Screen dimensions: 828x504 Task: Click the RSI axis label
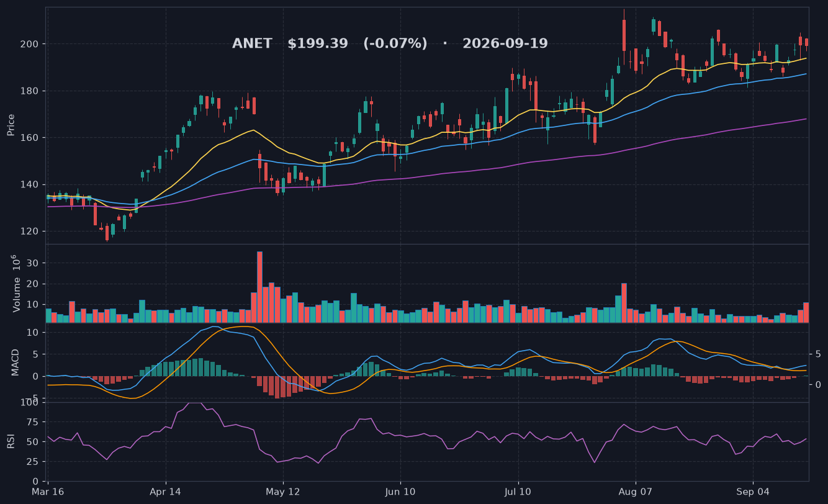tap(11, 441)
